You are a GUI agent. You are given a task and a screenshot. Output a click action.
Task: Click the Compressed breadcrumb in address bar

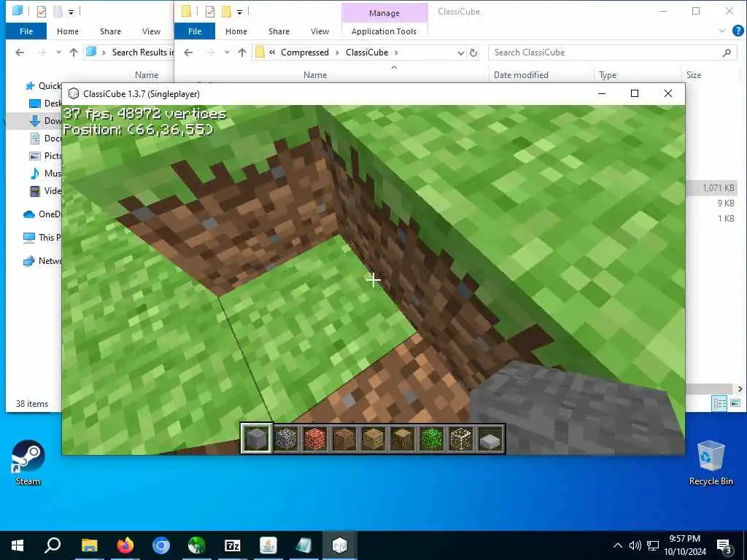(x=304, y=52)
